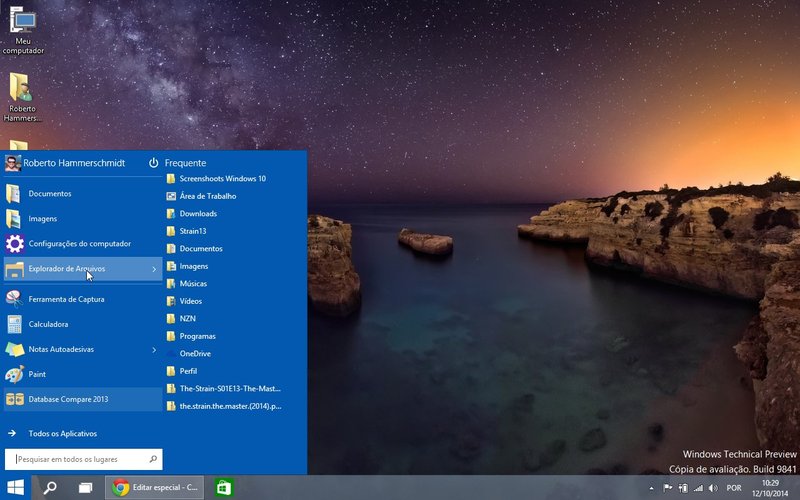Open Imagens from the Start menu left list
Viewport: 800px width, 500px height.
83,218
